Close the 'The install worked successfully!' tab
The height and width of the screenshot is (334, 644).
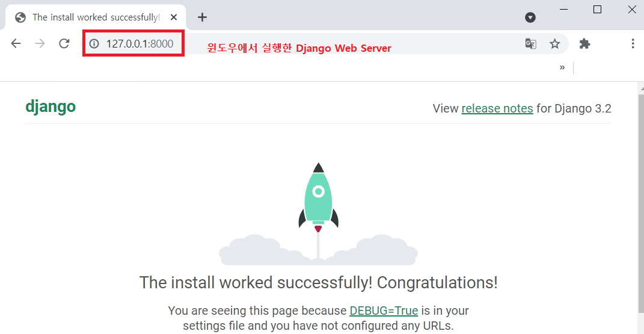click(174, 17)
